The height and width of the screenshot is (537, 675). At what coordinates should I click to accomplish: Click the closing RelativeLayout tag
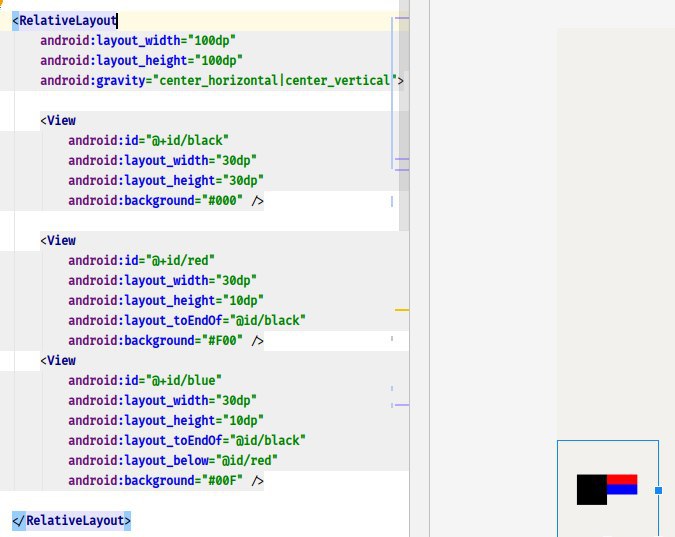[71, 521]
